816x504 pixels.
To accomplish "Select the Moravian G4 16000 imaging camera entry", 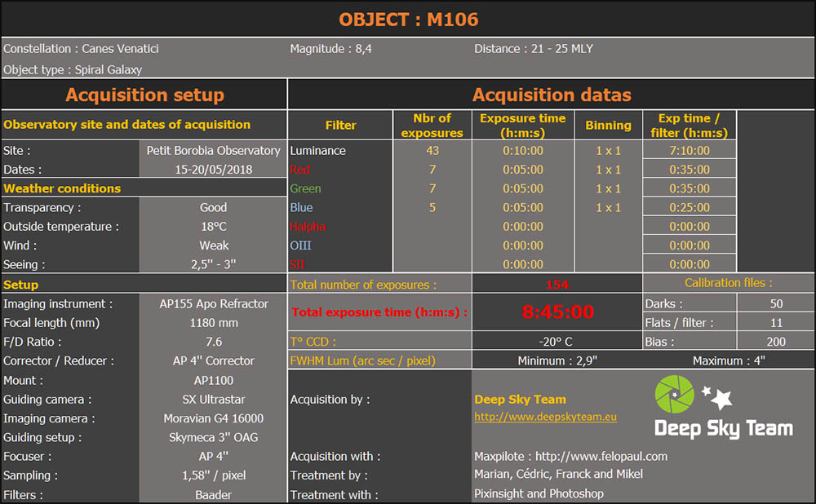I will [213, 418].
